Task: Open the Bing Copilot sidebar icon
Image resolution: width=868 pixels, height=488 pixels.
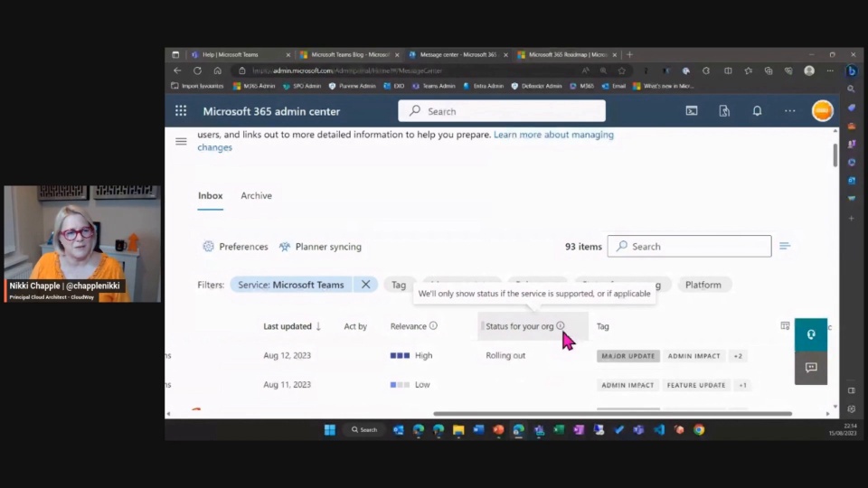Action: click(852, 70)
